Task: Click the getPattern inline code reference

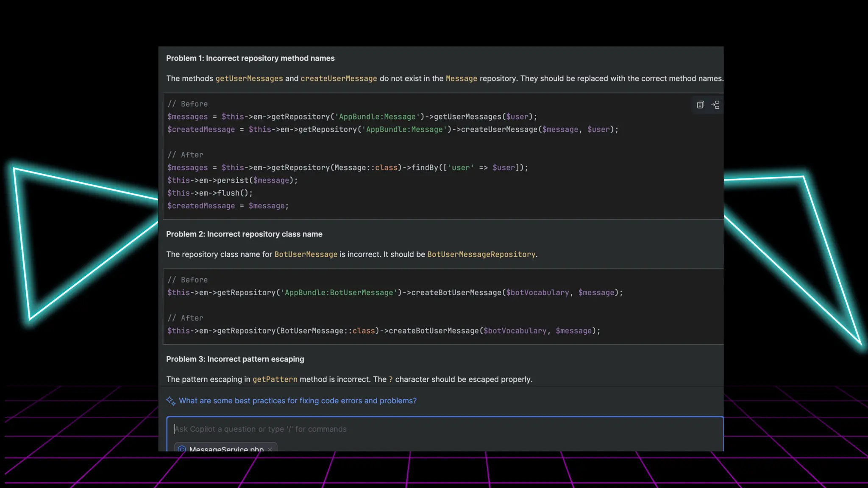Action: tap(275, 379)
